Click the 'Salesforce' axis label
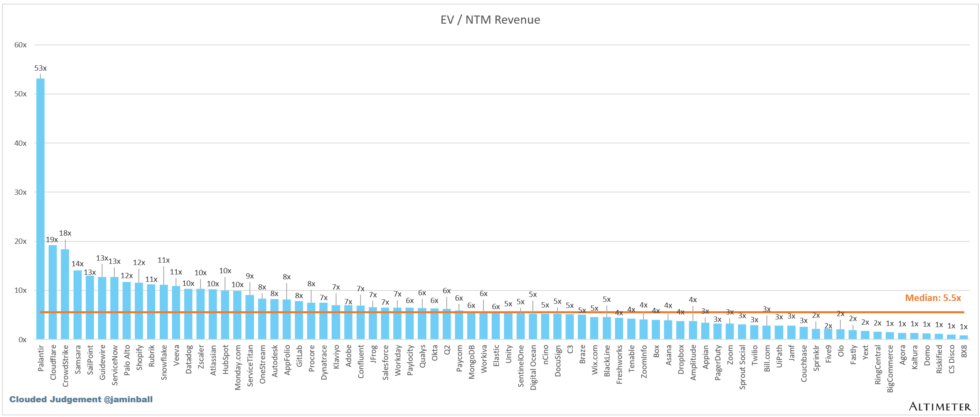The height and width of the screenshot is (417, 980). (385, 363)
